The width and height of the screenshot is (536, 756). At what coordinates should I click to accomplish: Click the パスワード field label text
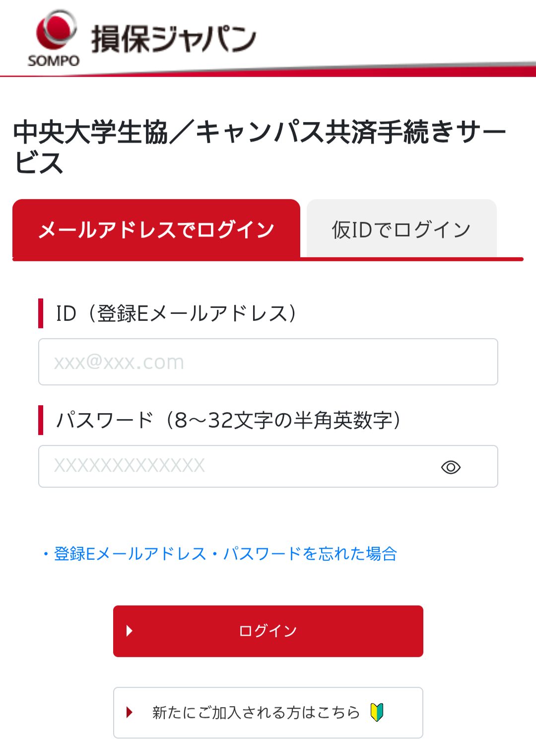pyautogui.click(x=228, y=420)
